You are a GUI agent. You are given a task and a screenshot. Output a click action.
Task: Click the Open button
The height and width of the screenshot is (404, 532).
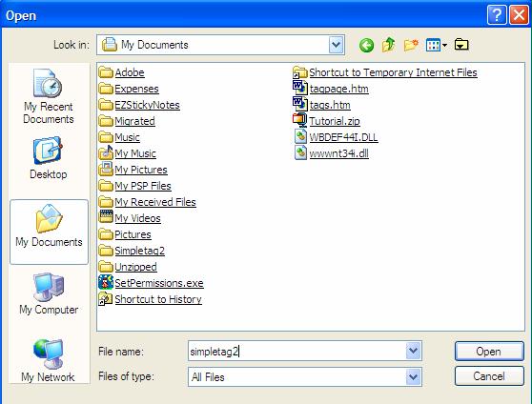[x=489, y=351]
